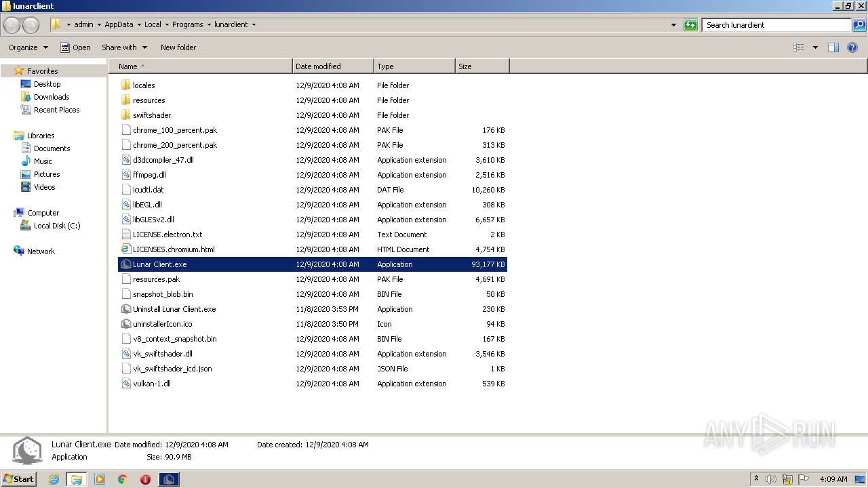
Task: Open the red Opera icon in taskbar
Action: click(145, 479)
